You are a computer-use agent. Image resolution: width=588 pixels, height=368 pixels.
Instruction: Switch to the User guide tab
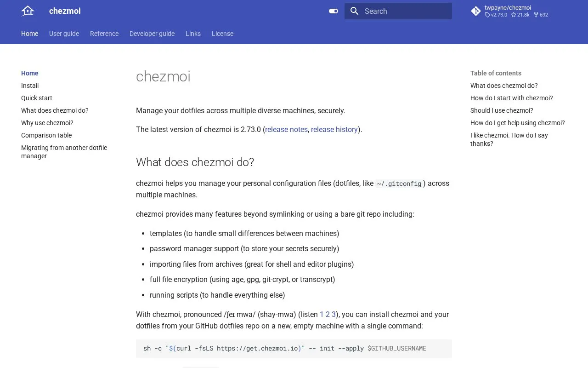pyautogui.click(x=64, y=34)
